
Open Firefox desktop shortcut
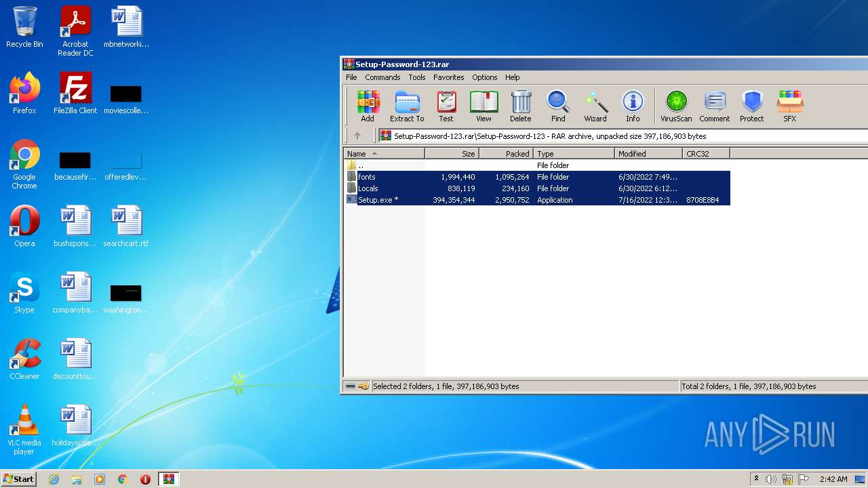tap(24, 94)
